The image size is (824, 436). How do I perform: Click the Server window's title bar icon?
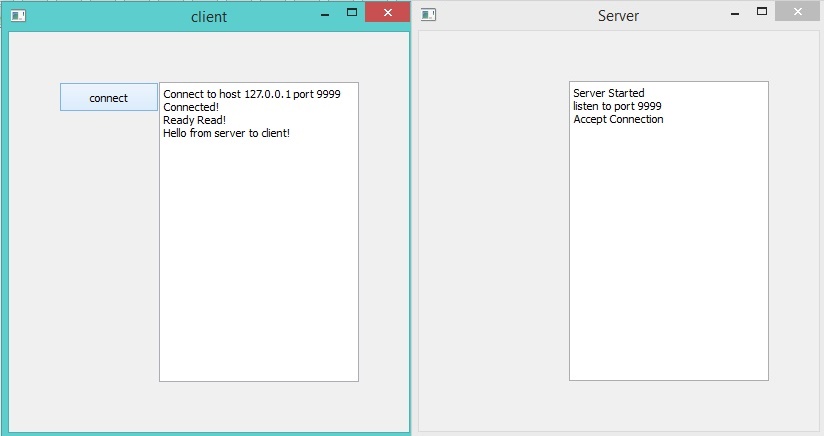pyautogui.click(x=428, y=15)
